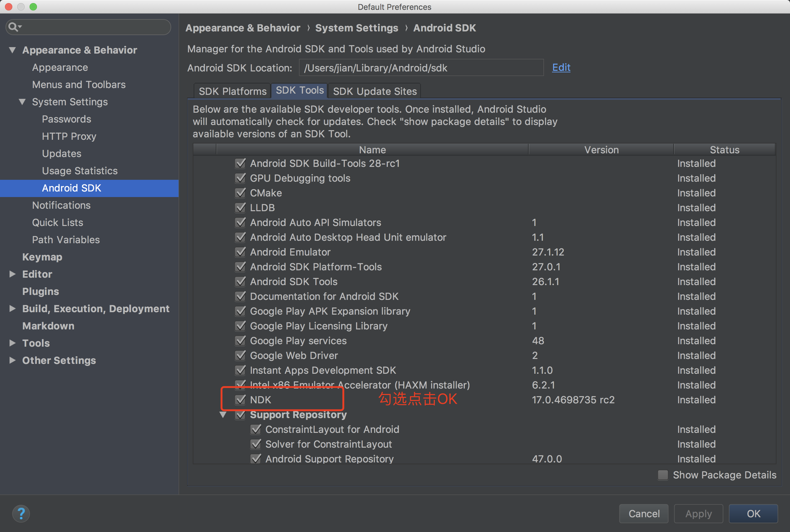Click System Settings breadcrumb
The image size is (790, 532).
click(357, 27)
